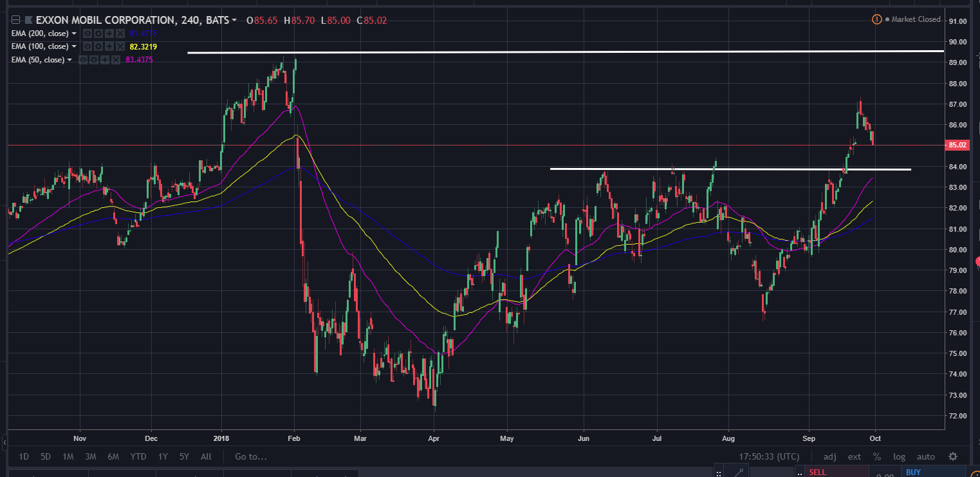Set the chart range to 1M
The image size is (980, 477).
point(68,457)
